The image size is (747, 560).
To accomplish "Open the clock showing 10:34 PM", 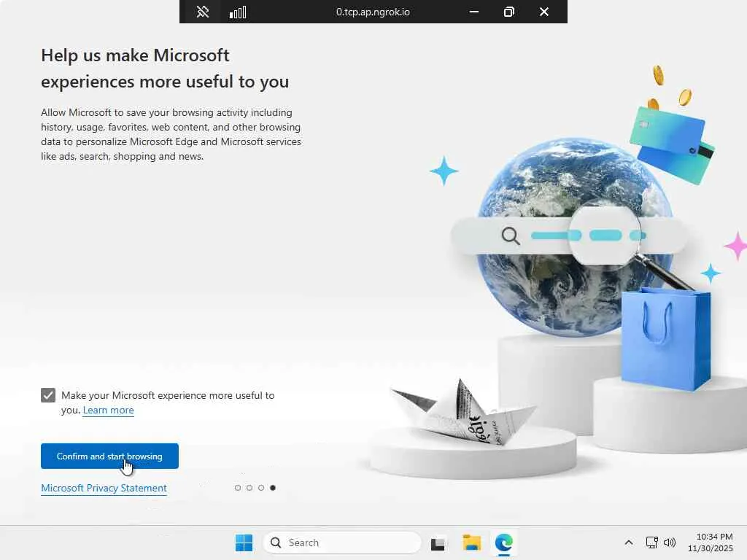I will (710, 542).
